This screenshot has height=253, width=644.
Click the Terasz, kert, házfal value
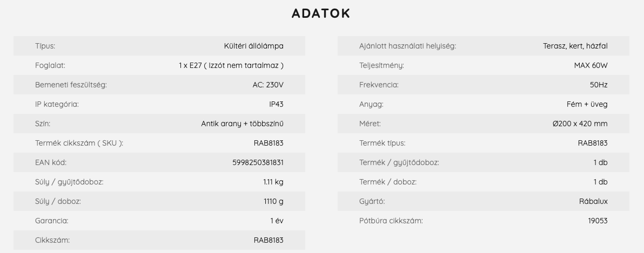[575, 46]
